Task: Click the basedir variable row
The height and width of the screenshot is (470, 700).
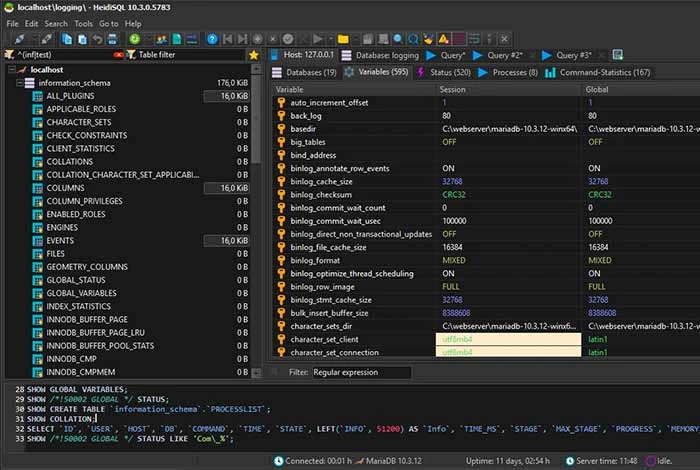Action: [x=486, y=129]
